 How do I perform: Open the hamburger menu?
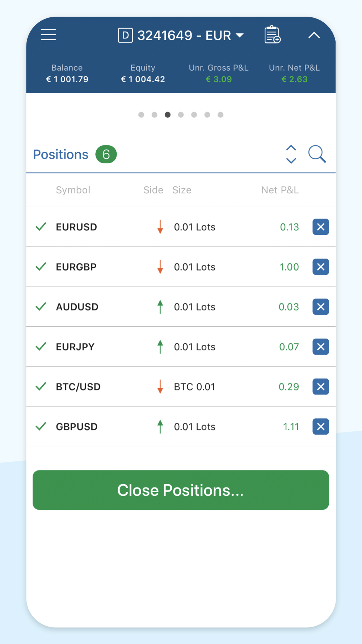pos(48,35)
